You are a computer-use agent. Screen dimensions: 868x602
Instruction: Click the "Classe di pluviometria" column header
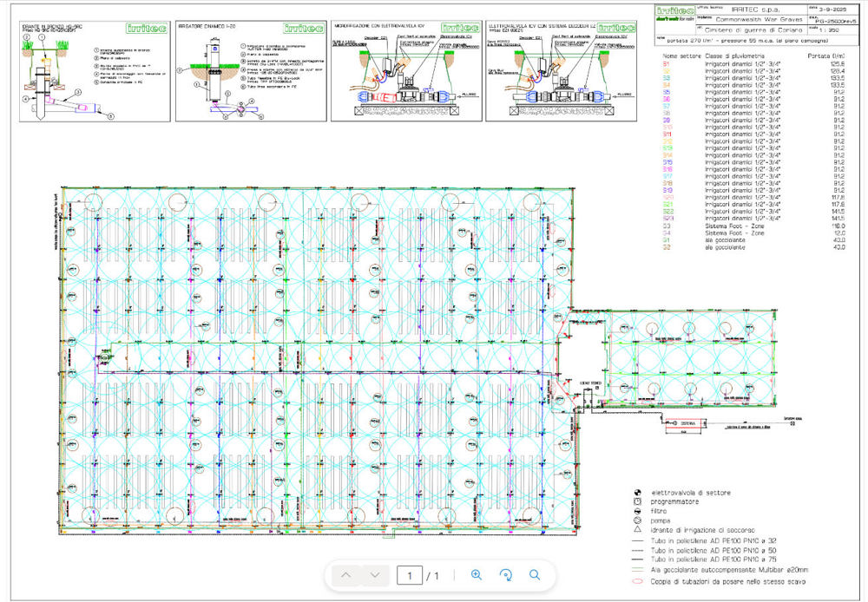(734, 56)
